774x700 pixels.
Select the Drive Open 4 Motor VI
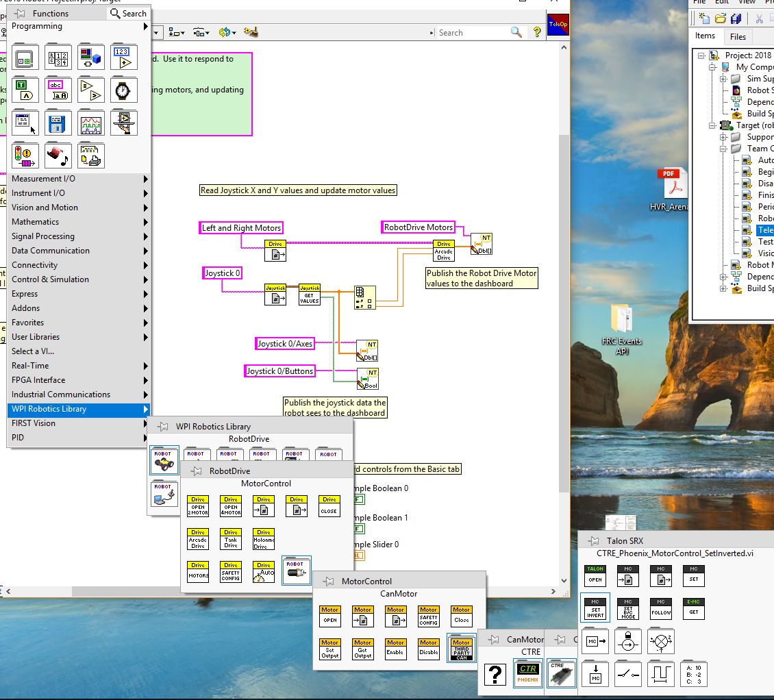tap(231, 506)
